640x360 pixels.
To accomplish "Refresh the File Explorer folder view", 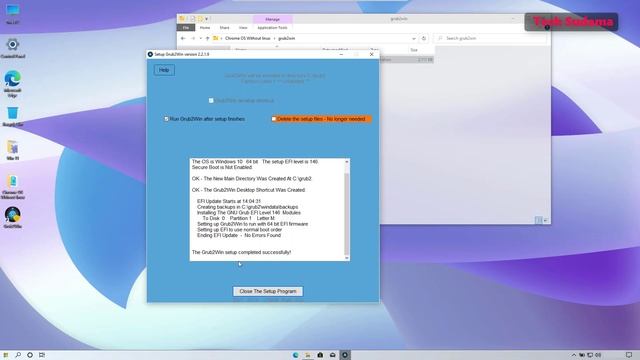I will point(424,38).
